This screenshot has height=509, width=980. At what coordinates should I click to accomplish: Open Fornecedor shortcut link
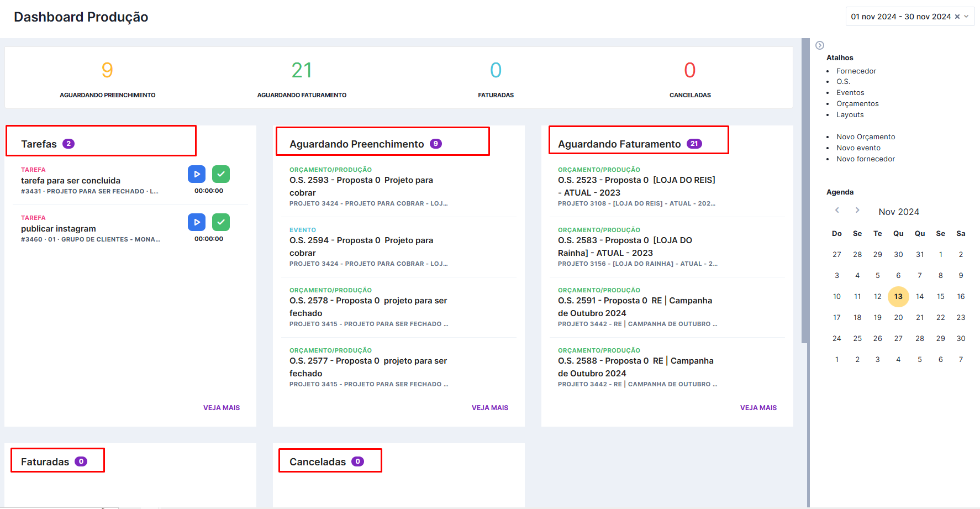tap(856, 71)
